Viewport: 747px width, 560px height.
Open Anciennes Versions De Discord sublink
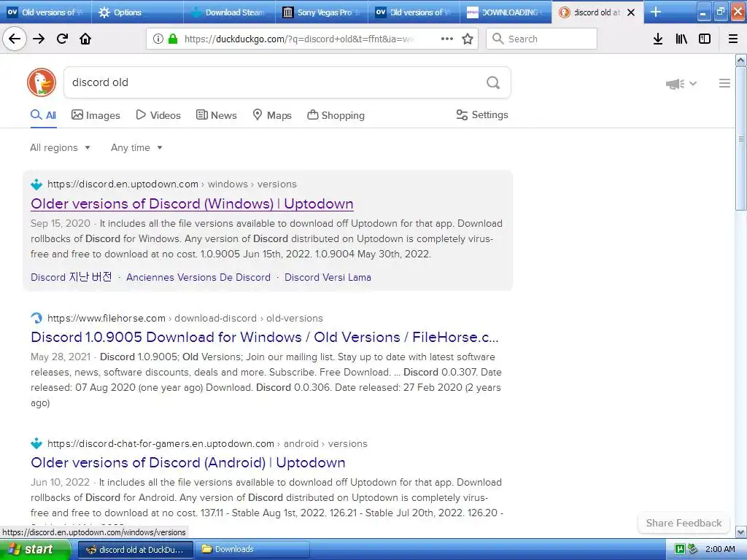point(198,277)
